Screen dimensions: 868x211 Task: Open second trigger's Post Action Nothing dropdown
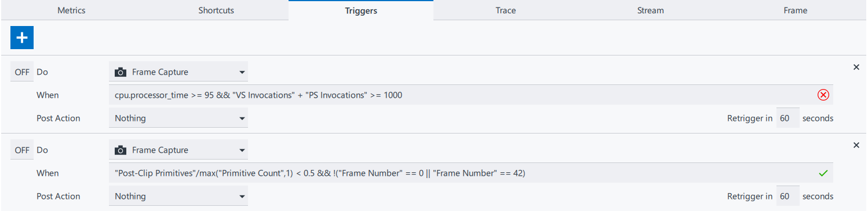tap(178, 196)
